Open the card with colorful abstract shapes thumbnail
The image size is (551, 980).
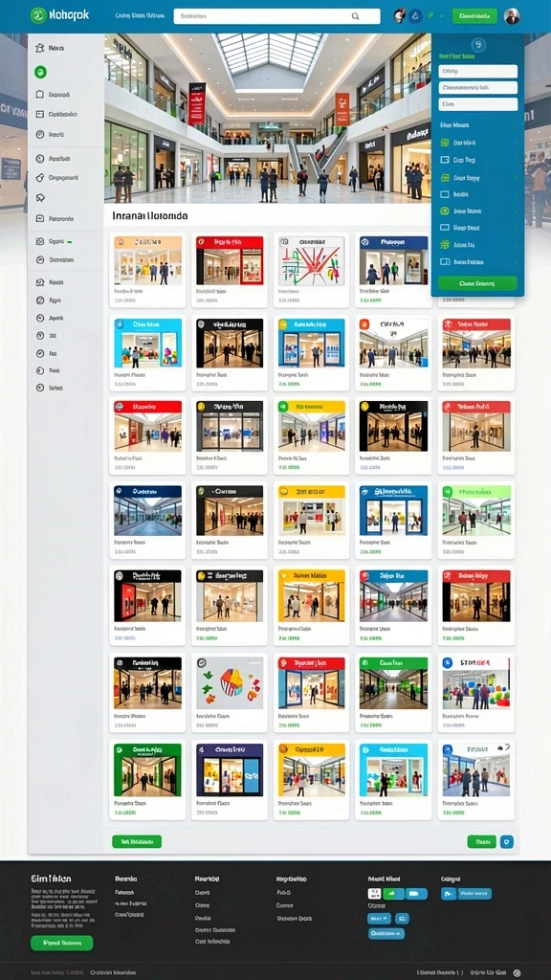[230, 693]
